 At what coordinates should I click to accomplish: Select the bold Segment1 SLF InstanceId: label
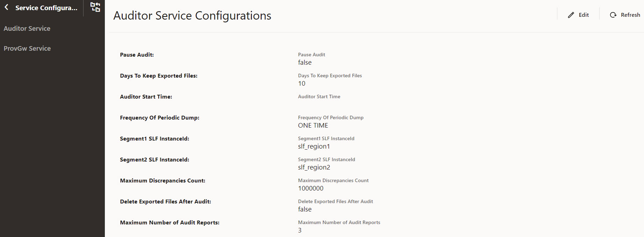coord(154,139)
